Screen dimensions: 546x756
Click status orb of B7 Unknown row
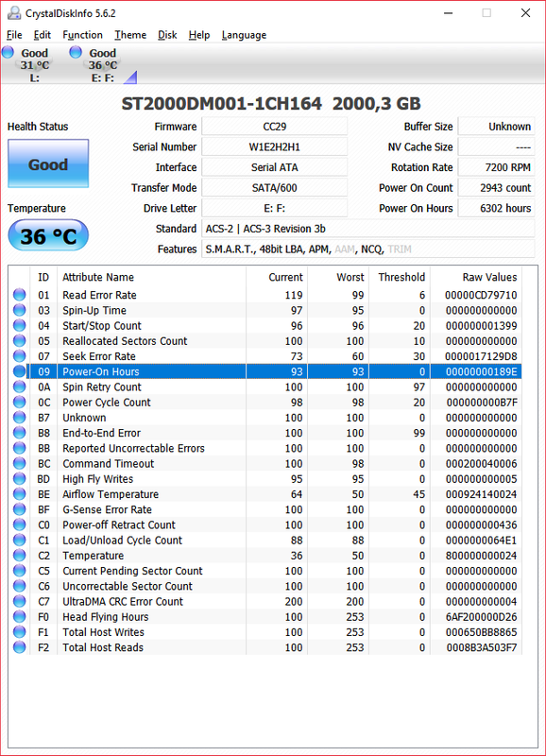coord(19,418)
